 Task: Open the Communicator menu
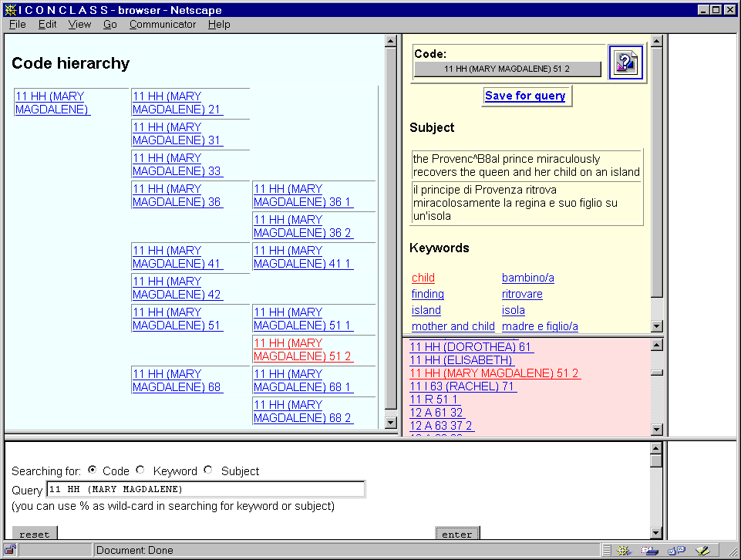point(163,25)
